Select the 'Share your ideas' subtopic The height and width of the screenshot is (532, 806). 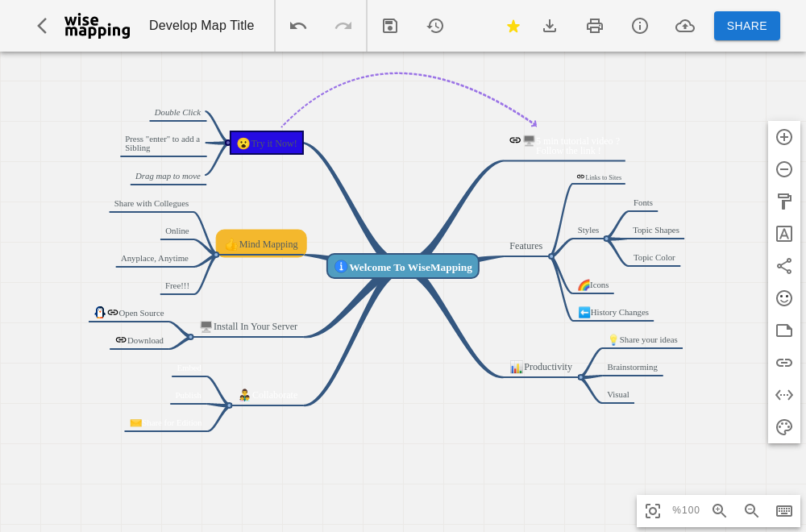643,340
